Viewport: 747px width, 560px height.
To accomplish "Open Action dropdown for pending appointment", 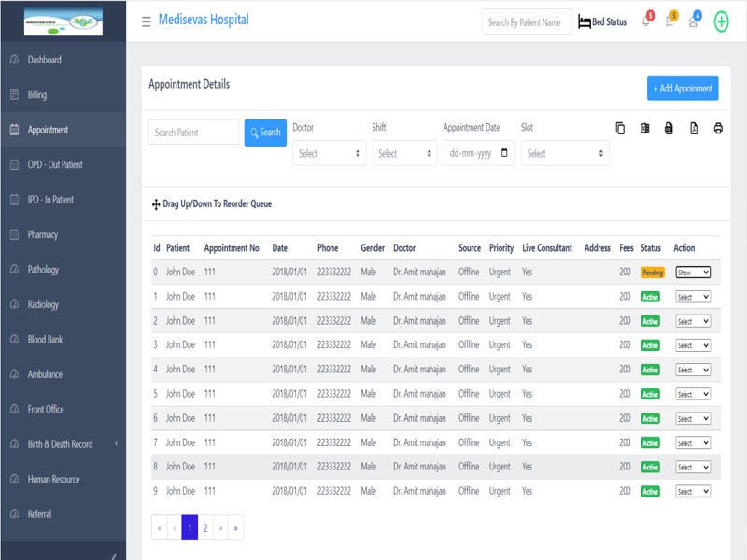I will (693, 273).
